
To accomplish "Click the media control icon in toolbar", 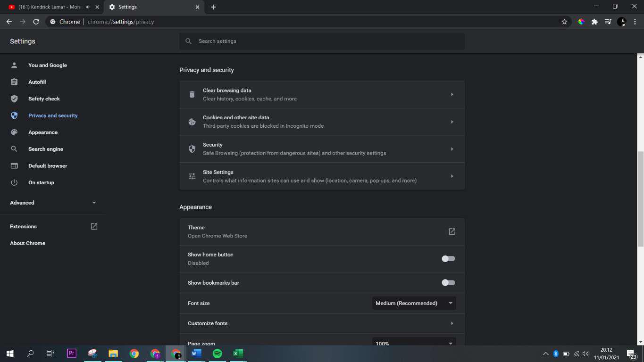I will [608, 22].
